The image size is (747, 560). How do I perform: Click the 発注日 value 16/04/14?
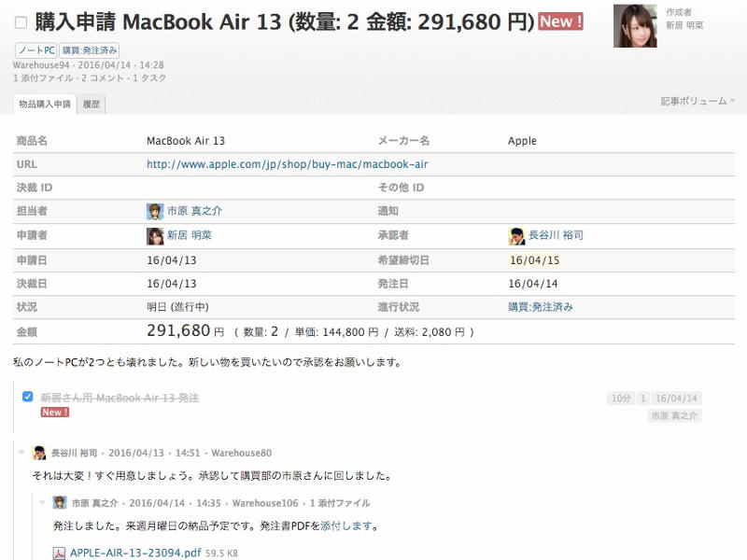click(x=533, y=284)
